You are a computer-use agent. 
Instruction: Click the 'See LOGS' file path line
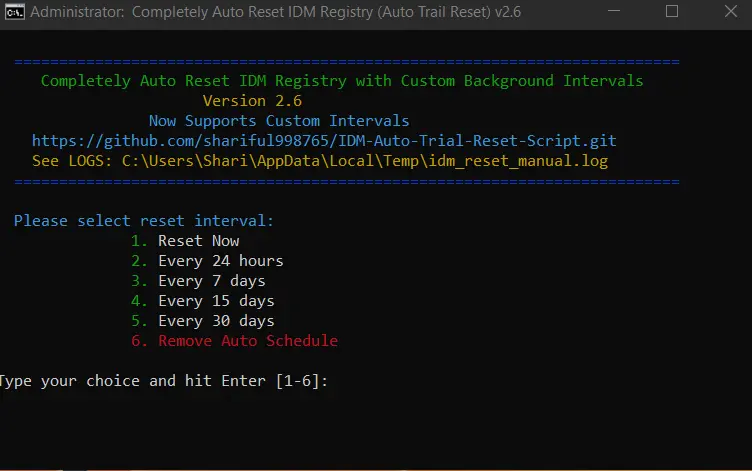(x=320, y=161)
